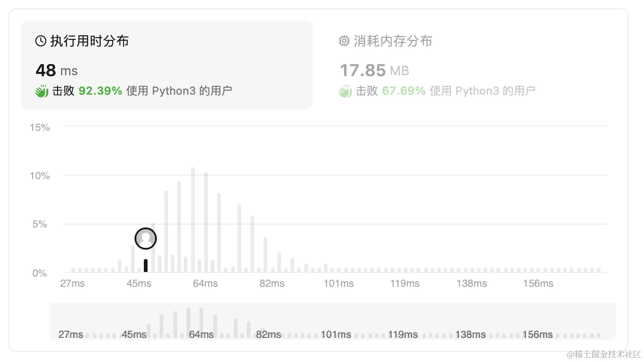
Task: Click the 48 ms runtime value
Action: click(x=57, y=71)
